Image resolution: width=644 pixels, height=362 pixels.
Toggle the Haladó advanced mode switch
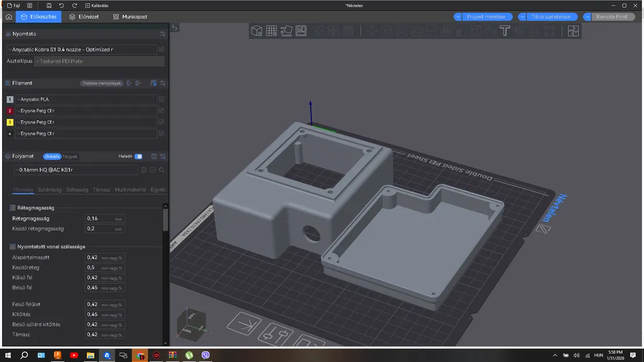click(x=139, y=156)
